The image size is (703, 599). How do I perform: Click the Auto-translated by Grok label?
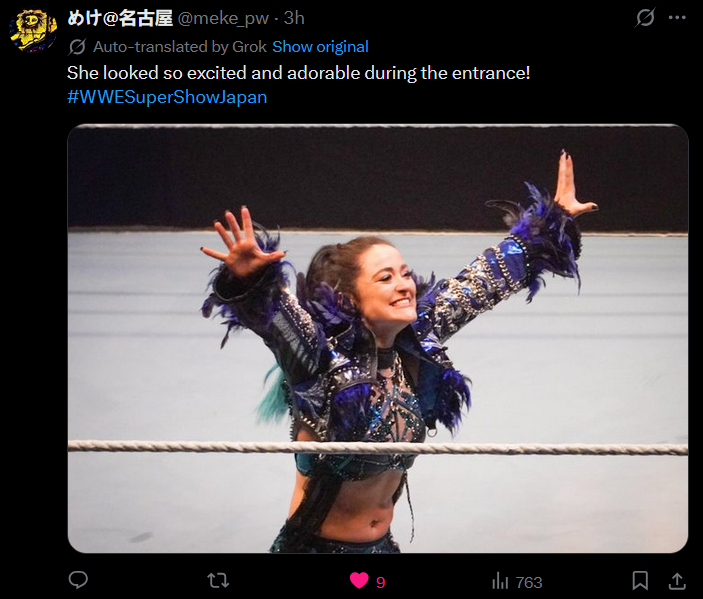point(180,47)
